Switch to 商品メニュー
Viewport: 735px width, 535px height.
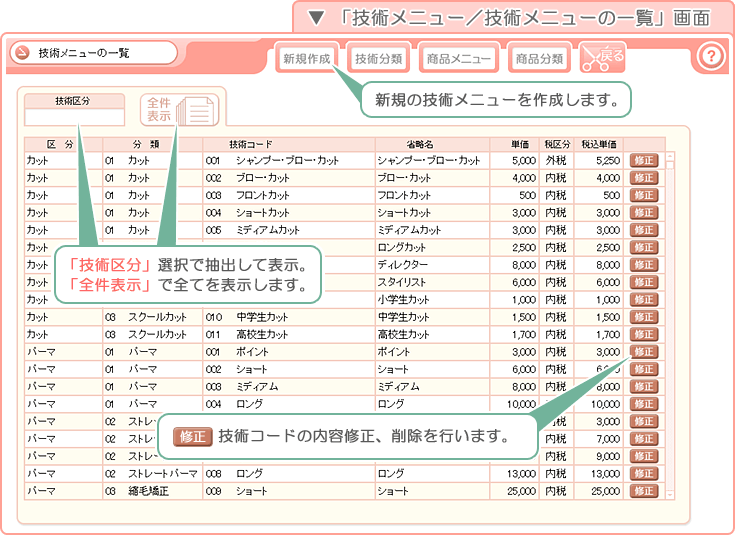(x=458, y=58)
